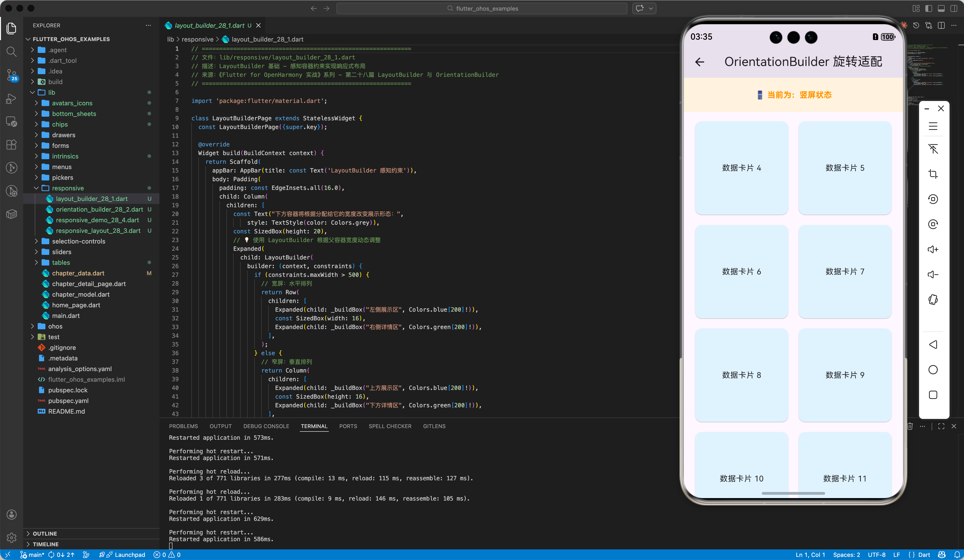Open orientation_builder_28_2.dart file
Screen dimensions: 964x560
pos(99,209)
